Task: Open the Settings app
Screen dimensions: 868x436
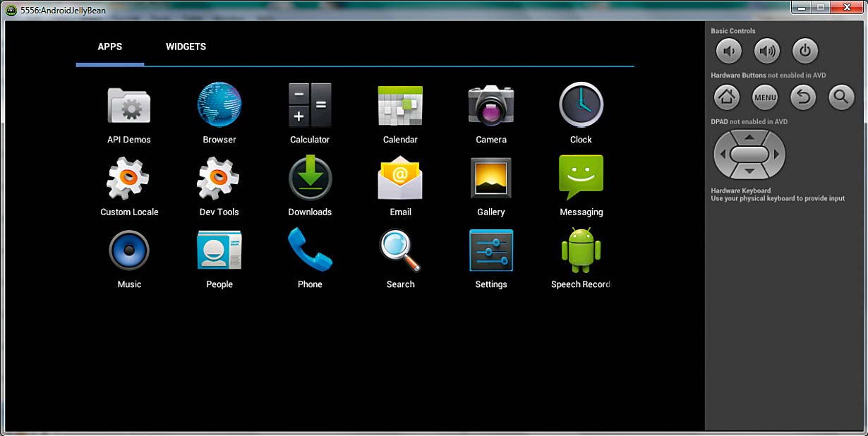Action: (x=490, y=260)
